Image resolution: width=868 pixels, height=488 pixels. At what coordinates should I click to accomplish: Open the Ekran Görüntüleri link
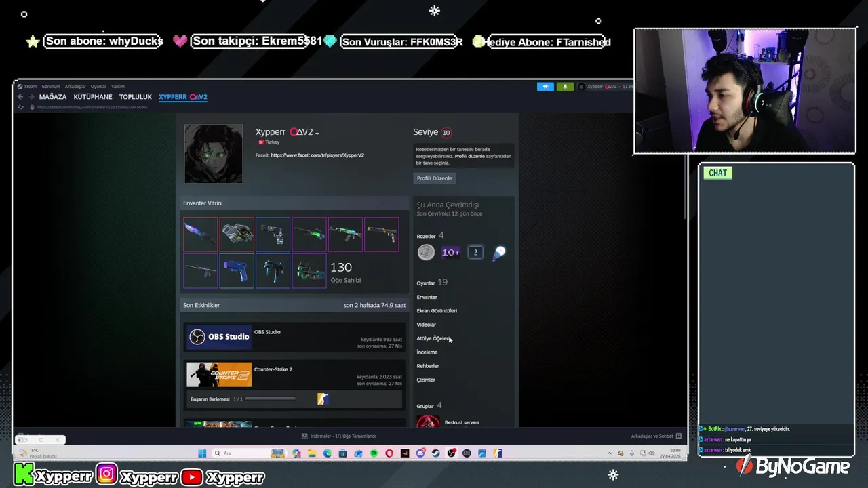pos(437,311)
